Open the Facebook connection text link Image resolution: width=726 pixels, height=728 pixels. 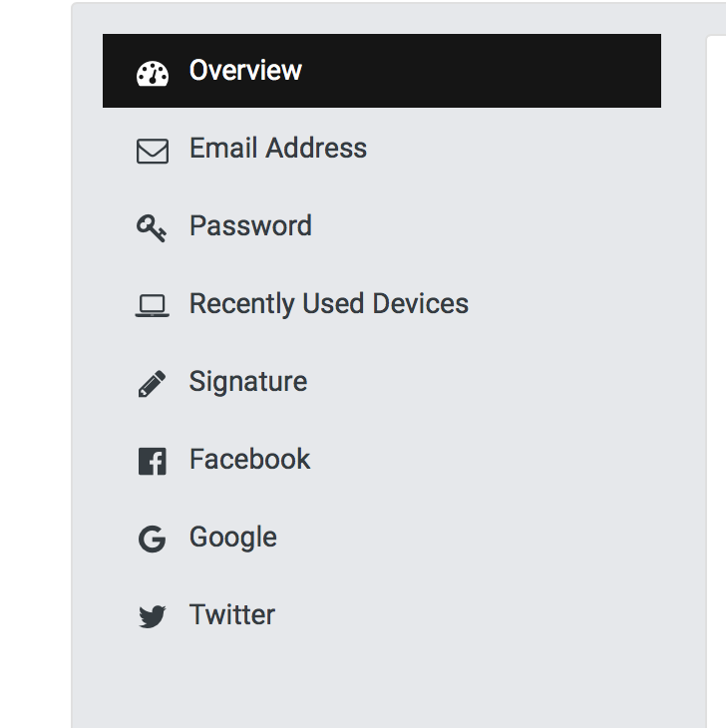[x=250, y=460]
